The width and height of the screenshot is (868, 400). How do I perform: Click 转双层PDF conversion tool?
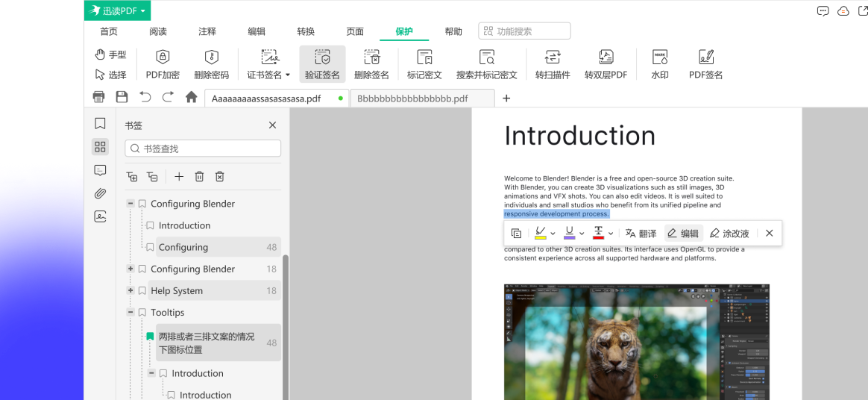[x=606, y=64]
